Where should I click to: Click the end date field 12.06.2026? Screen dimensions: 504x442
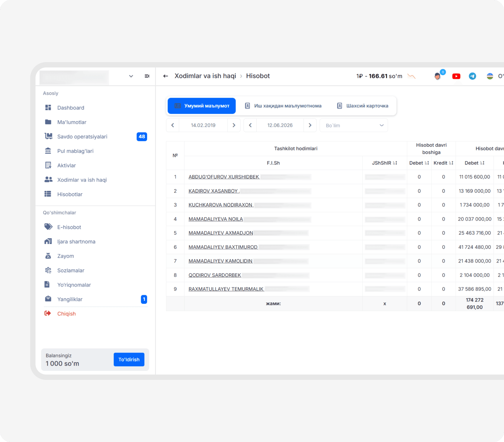pos(280,125)
